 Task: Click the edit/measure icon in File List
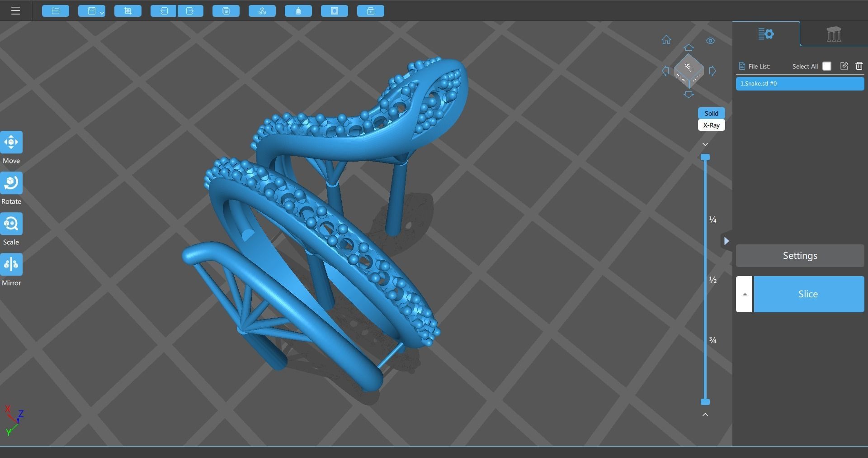coord(844,66)
